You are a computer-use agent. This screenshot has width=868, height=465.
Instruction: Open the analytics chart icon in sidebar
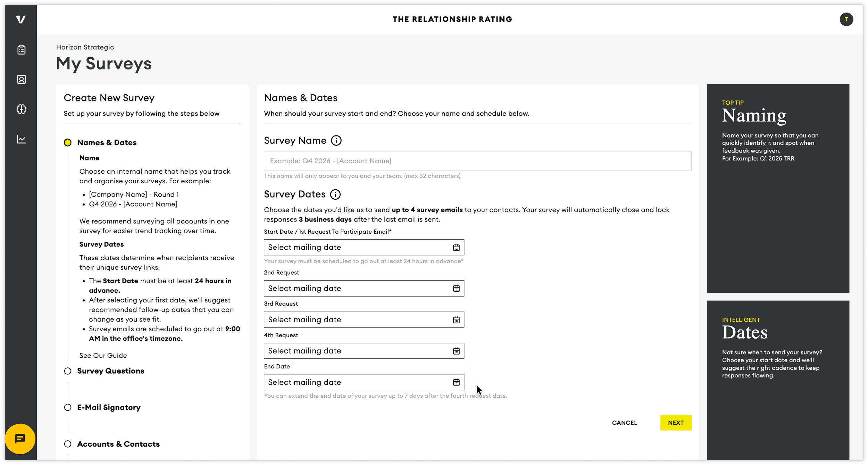22,139
